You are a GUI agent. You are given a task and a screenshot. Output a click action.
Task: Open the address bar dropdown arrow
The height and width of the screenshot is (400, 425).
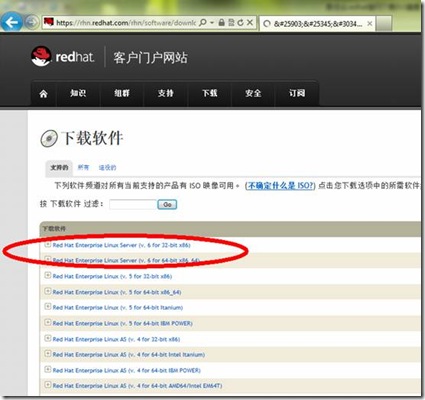point(212,23)
